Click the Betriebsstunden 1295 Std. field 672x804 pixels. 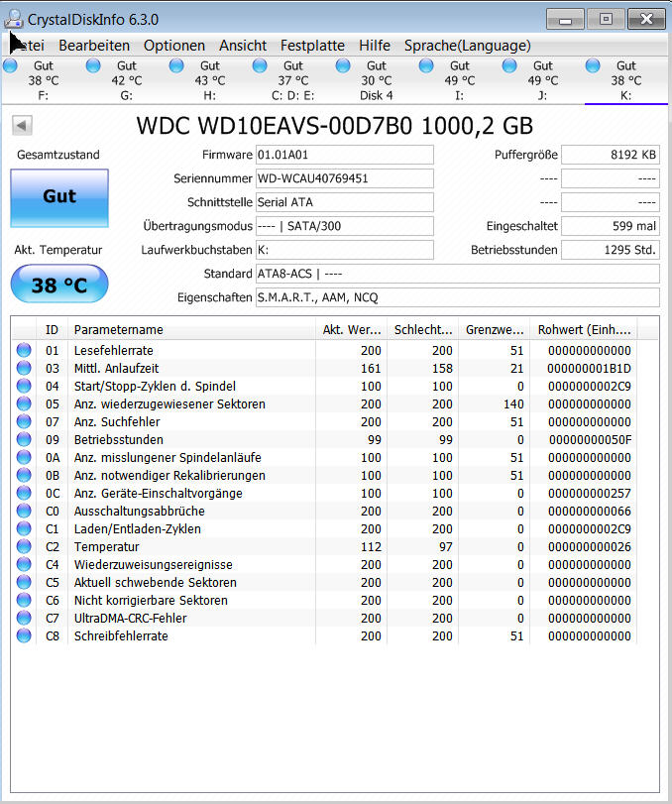click(x=610, y=250)
